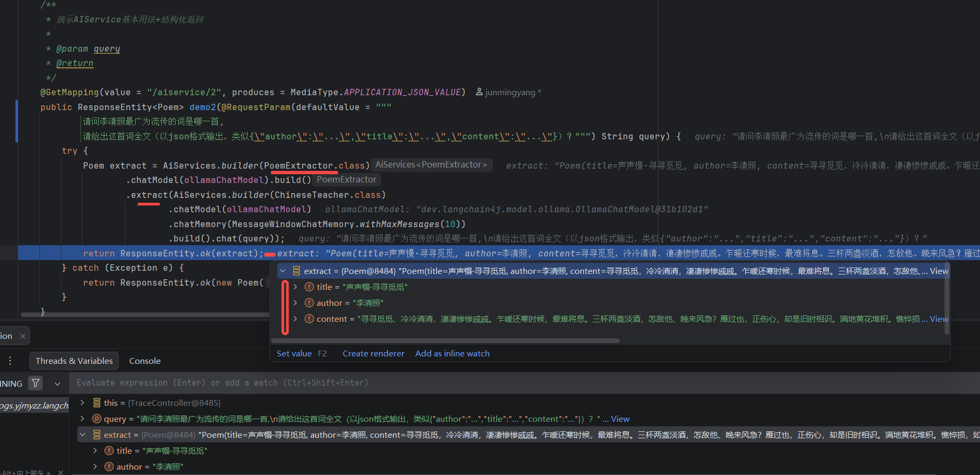Click the content field icon in the popup

309,319
